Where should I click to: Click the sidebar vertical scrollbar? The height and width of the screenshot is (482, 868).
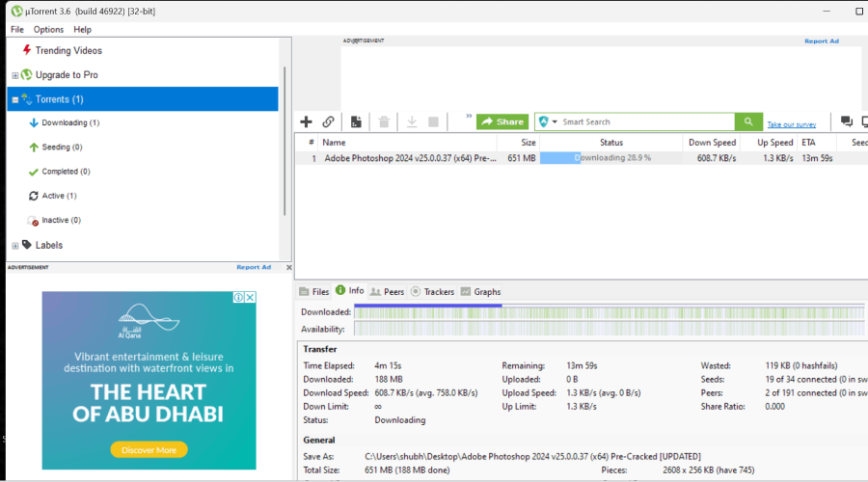(285, 141)
